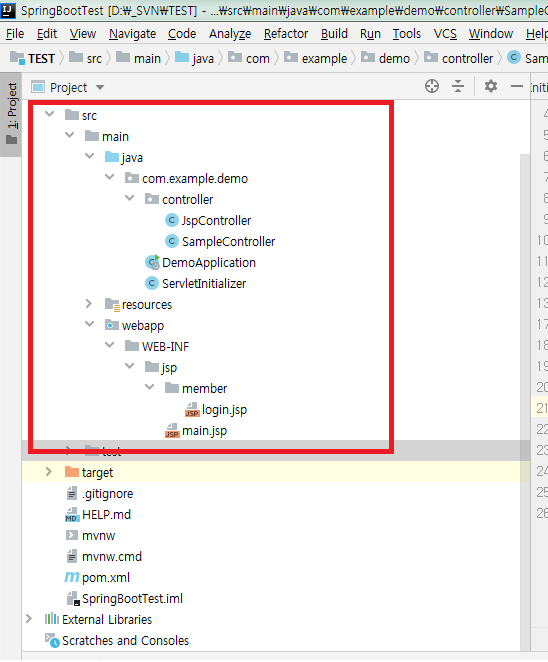Click the locate/select opened file crosshair icon
Viewport: 548px width, 662px height.
(x=431, y=87)
